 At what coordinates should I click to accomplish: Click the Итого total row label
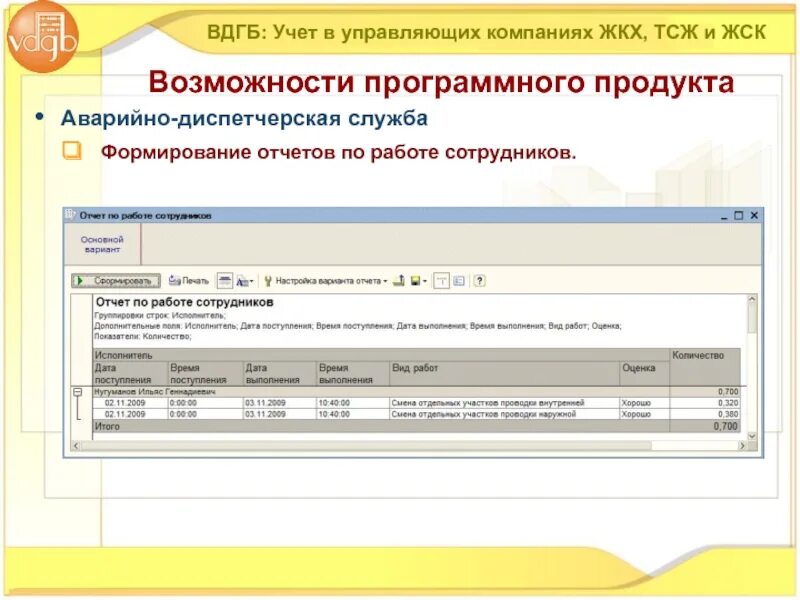tap(107, 427)
